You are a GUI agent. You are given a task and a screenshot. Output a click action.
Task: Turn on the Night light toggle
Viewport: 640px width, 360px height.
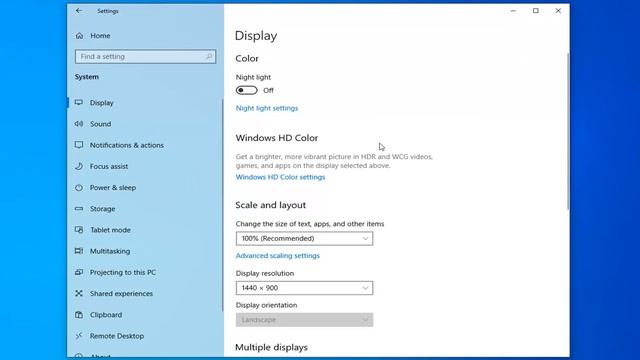(x=247, y=90)
